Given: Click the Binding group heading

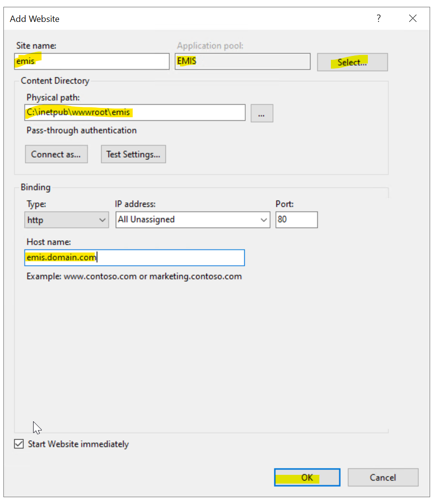Looking at the screenshot, I should 36,187.
